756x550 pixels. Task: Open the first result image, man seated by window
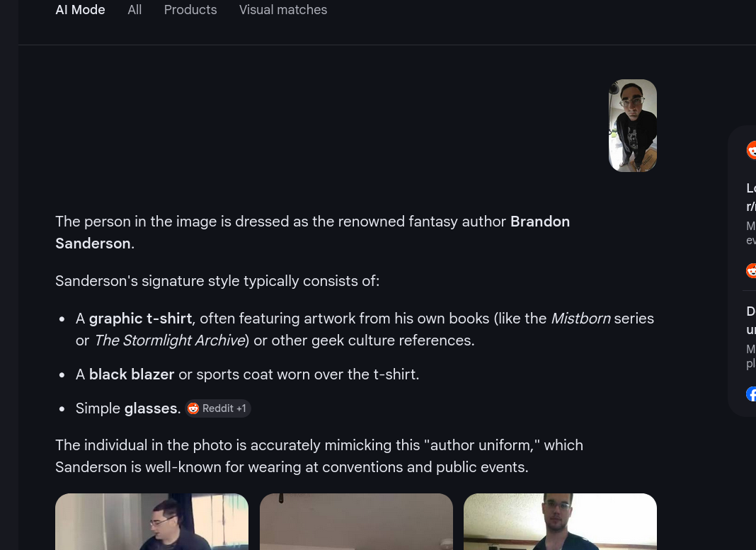(x=152, y=522)
